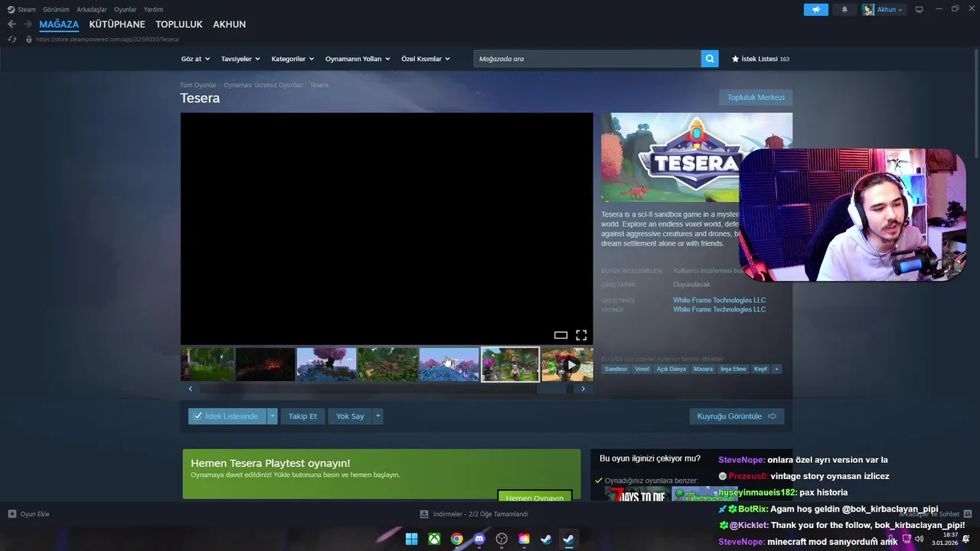The height and width of the screenshot is (551, 980).
Task: Go back with the arrow button
Action: coord(11,24)
